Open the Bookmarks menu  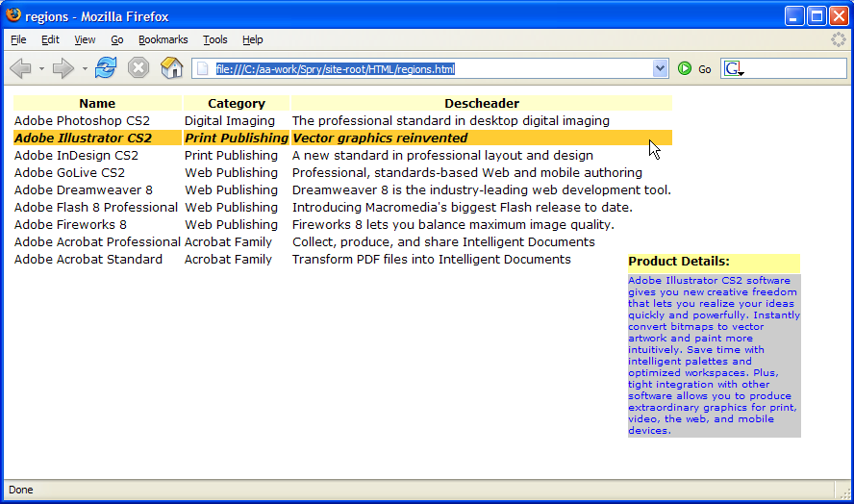tap(163, 39)
